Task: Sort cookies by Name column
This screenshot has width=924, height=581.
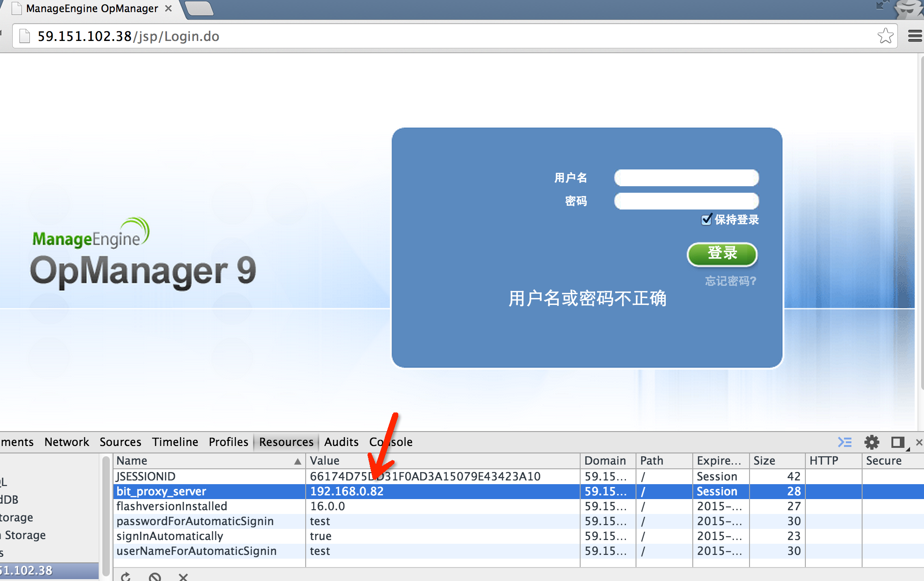Action: coord(209,460)
